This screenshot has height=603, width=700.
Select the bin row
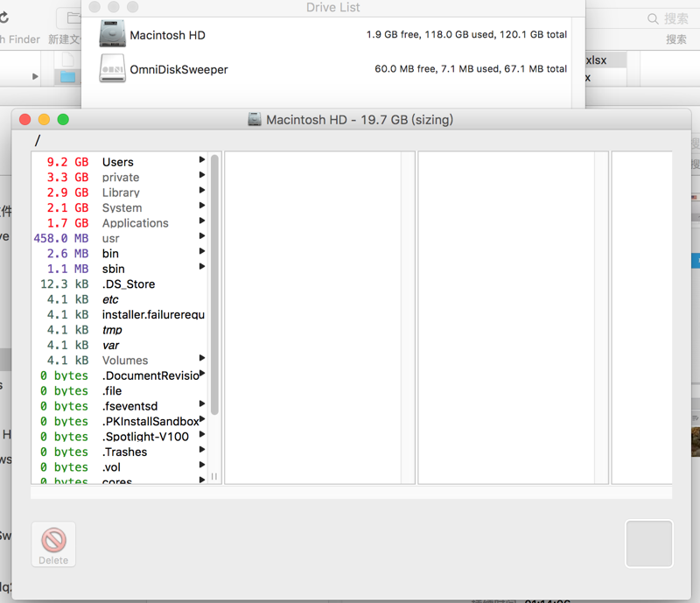[119, 253]
